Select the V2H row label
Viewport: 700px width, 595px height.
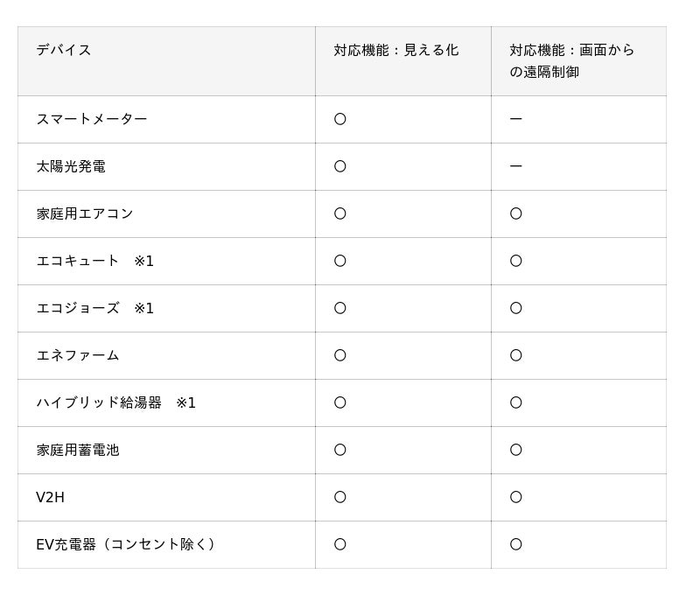[50, 497]
